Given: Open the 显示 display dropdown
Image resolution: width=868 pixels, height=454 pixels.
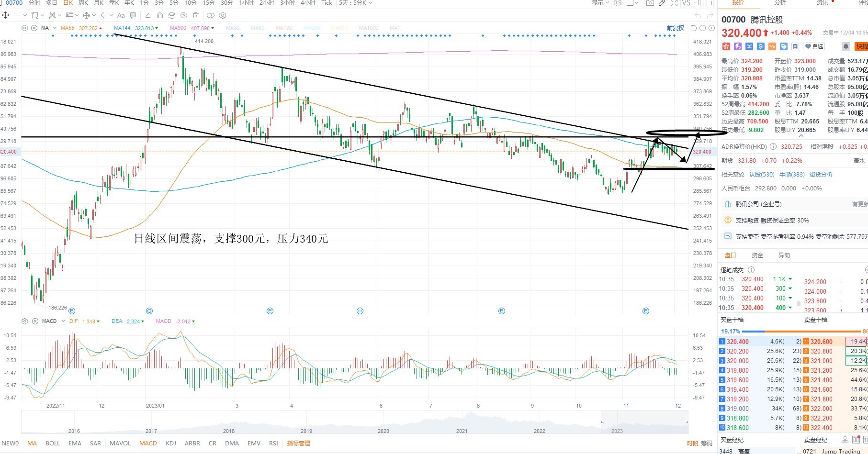Looking at the screenshot, I should 600,3.
